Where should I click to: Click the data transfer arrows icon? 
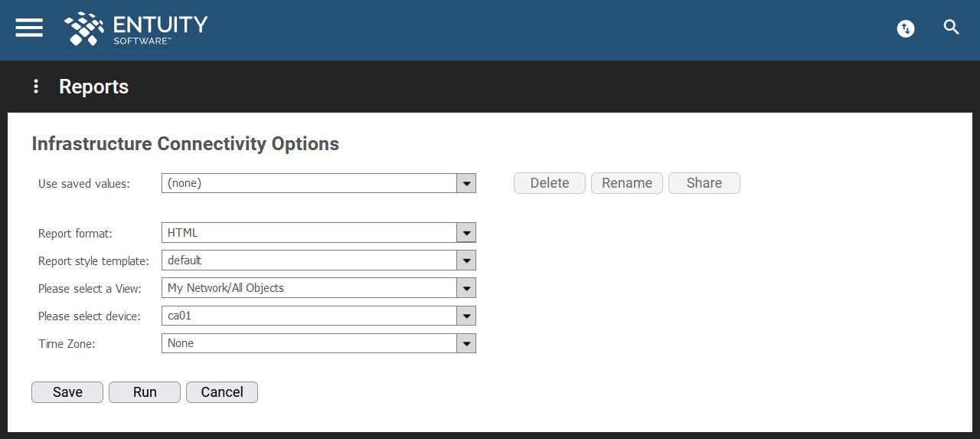click(x=906, y=29)
